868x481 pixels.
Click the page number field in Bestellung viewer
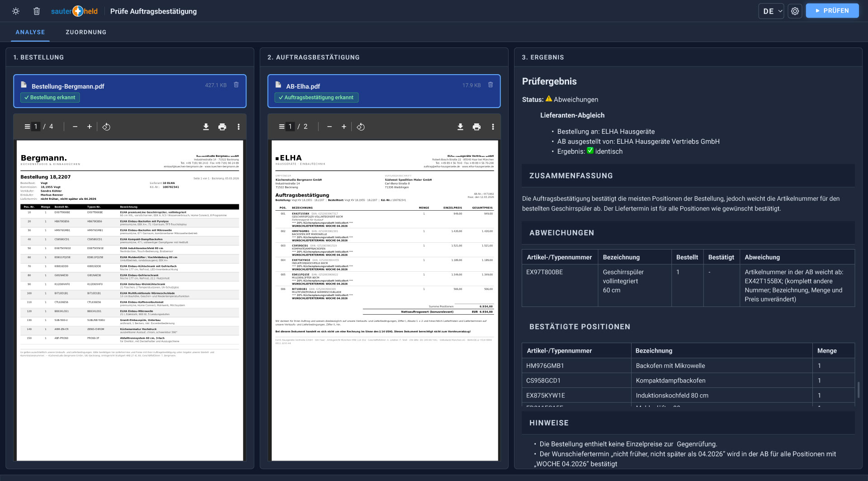[36, 127]
